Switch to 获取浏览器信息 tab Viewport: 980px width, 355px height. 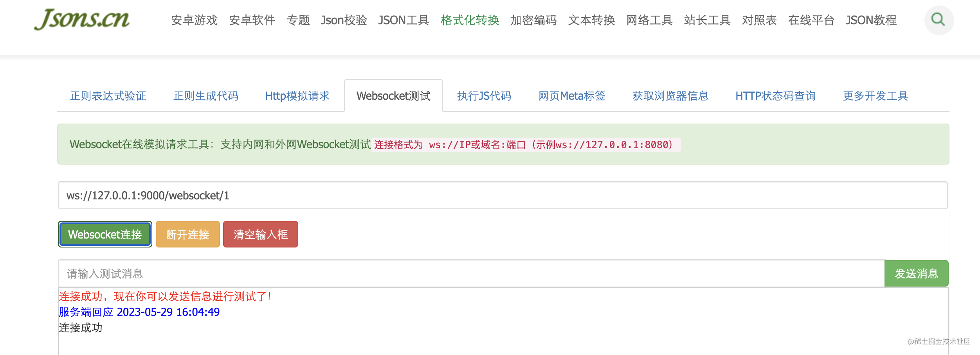click(x=670, y=96)
